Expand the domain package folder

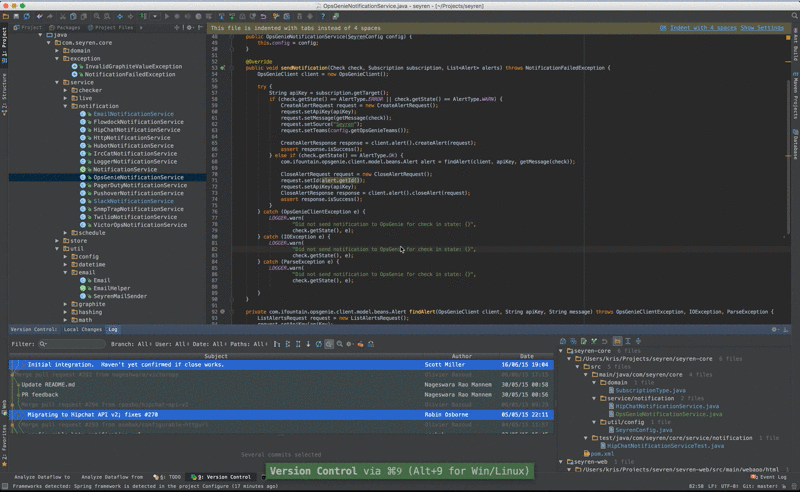point(57,51)
